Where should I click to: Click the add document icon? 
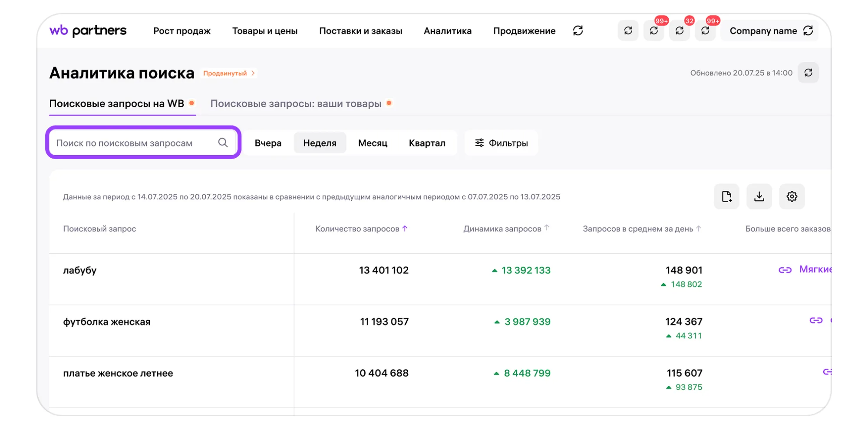click(726, 196)
